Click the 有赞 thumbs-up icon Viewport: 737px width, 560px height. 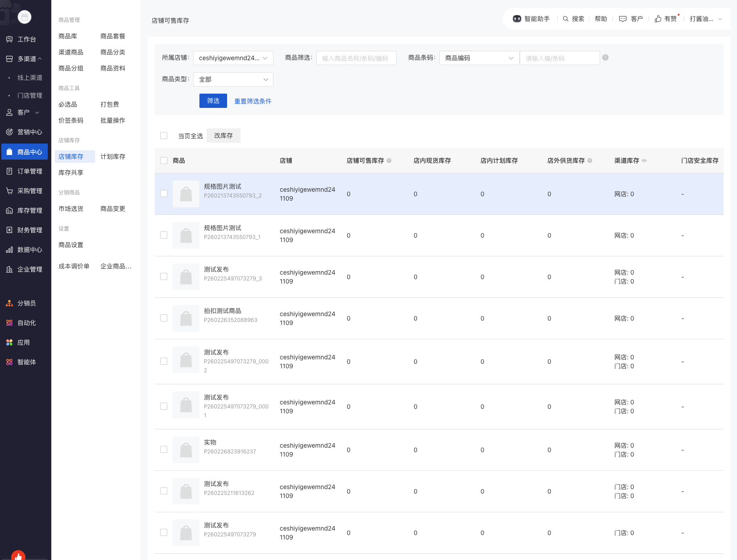pos(658,19)
